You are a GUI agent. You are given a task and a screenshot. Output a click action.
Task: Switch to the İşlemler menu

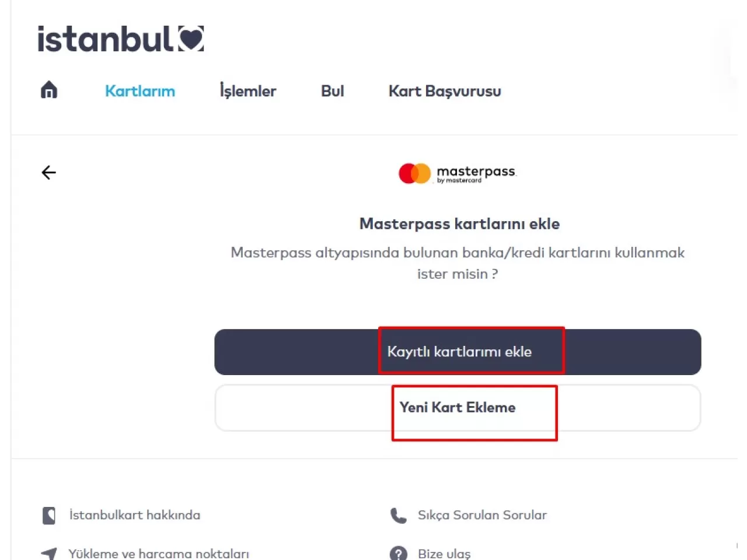click(248, 91)
